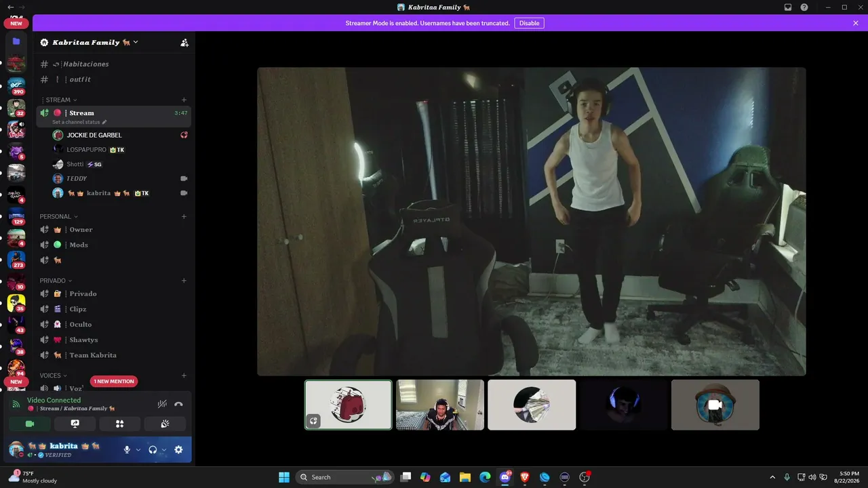Turn off camera with the green video button
The height and width of the screenshot is (488, 868).
coord(30,424)
